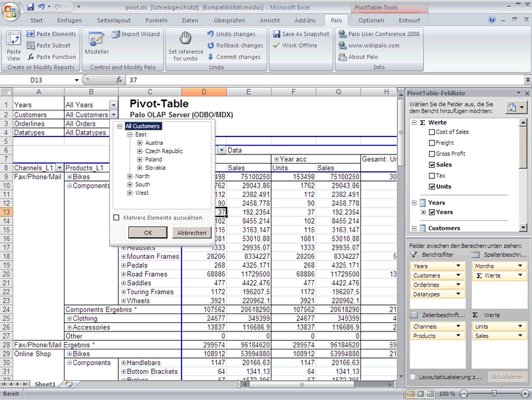532x400 pixels.
Task: Open the Formeln ribbon tab
Action: (156, 20)
